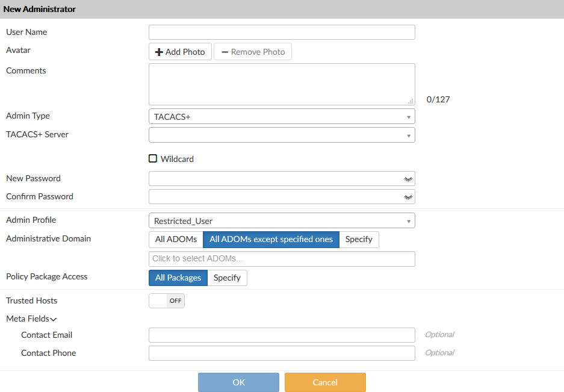Click the User Name input field

[x=282, y=33]
